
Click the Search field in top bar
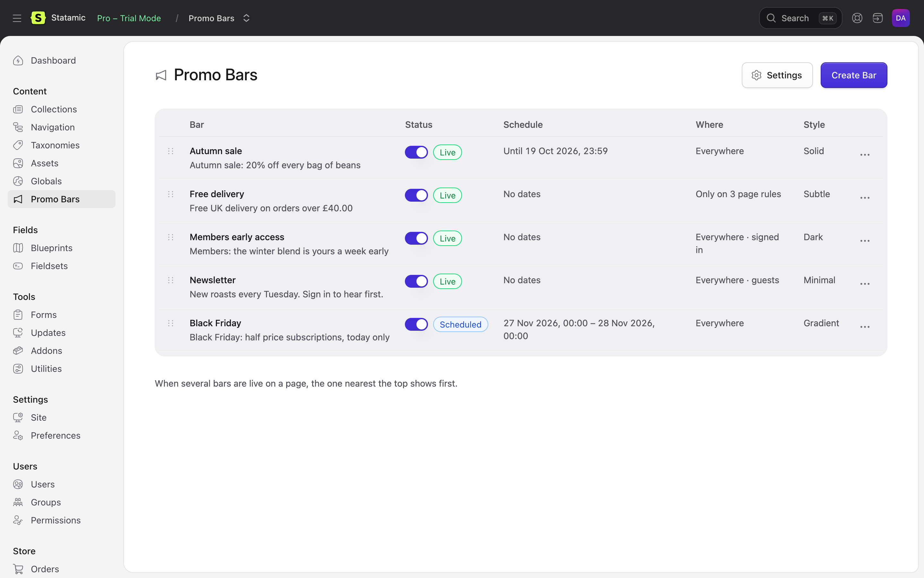click(x=800, y=18)
